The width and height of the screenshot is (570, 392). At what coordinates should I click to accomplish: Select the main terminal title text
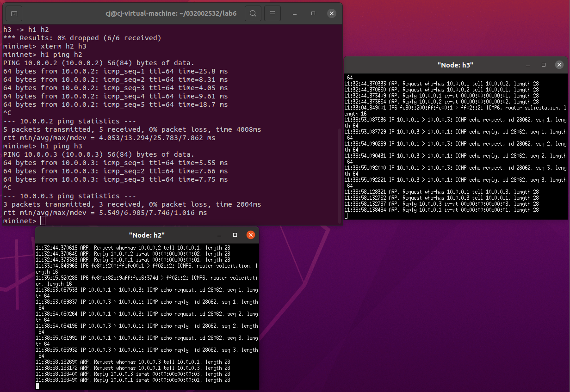171,13
